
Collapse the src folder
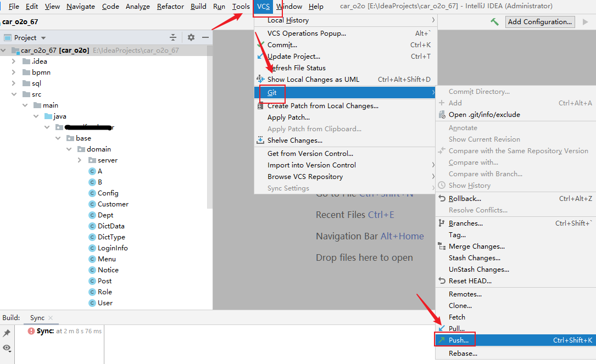[x=14, y=94]
